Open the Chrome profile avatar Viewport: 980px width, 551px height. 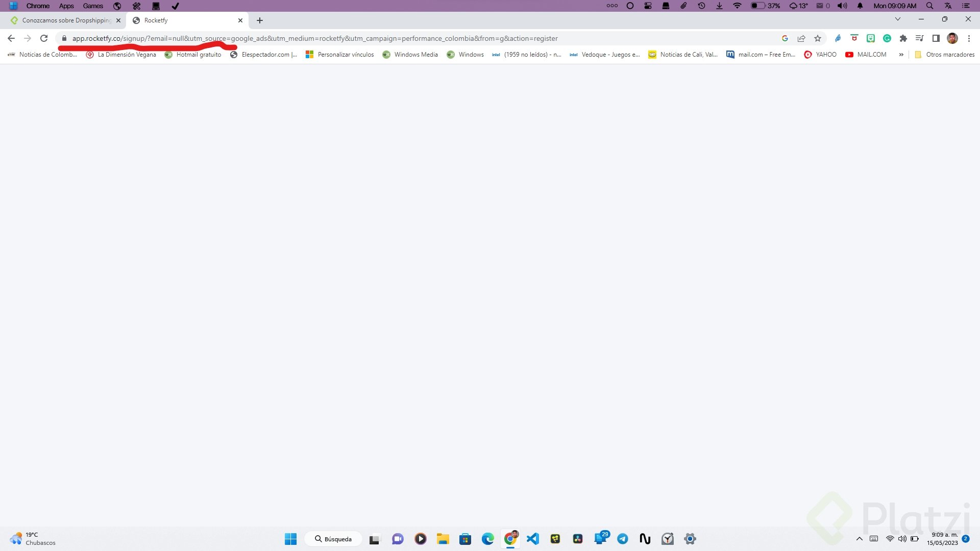[952, 38]
